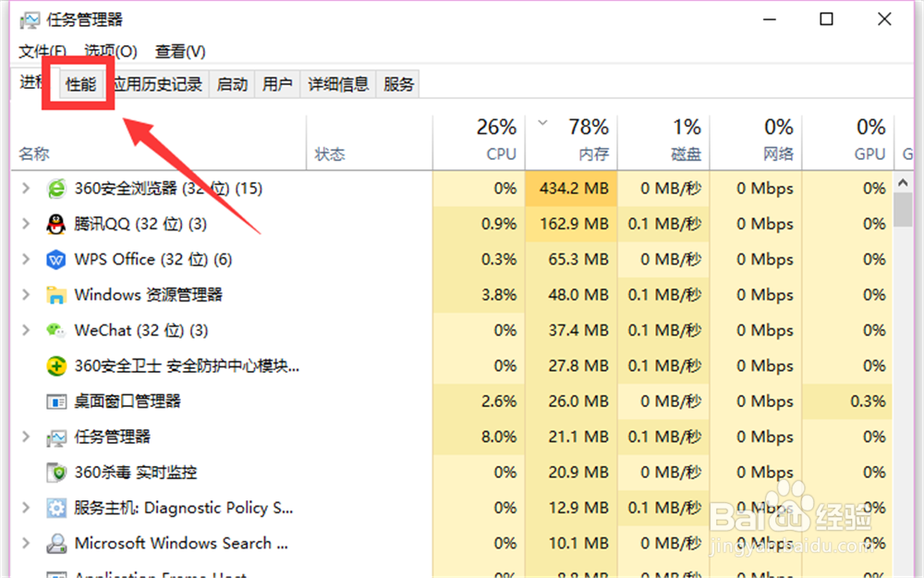Expand the Microsoft Windows Search group

26,543
